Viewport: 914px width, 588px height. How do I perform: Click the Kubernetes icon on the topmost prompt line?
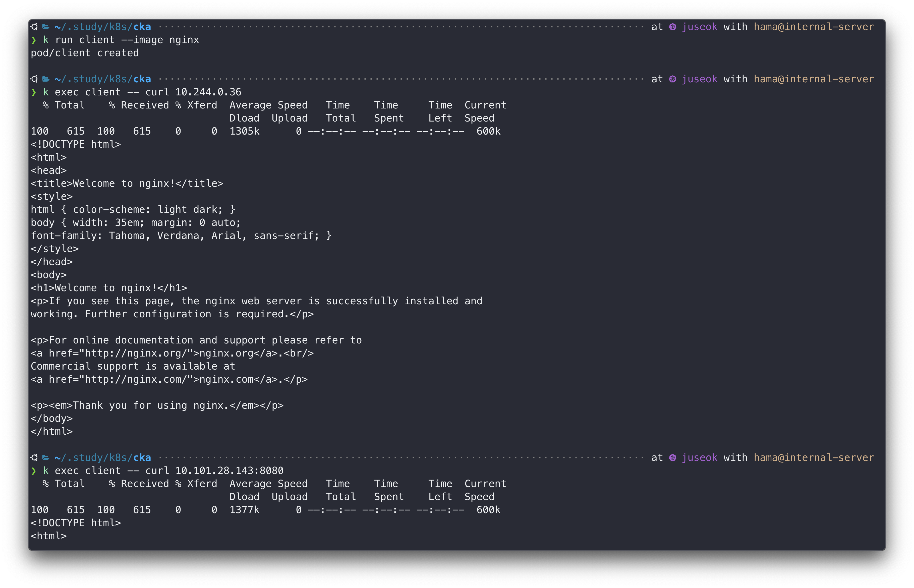tap(673, 27)
